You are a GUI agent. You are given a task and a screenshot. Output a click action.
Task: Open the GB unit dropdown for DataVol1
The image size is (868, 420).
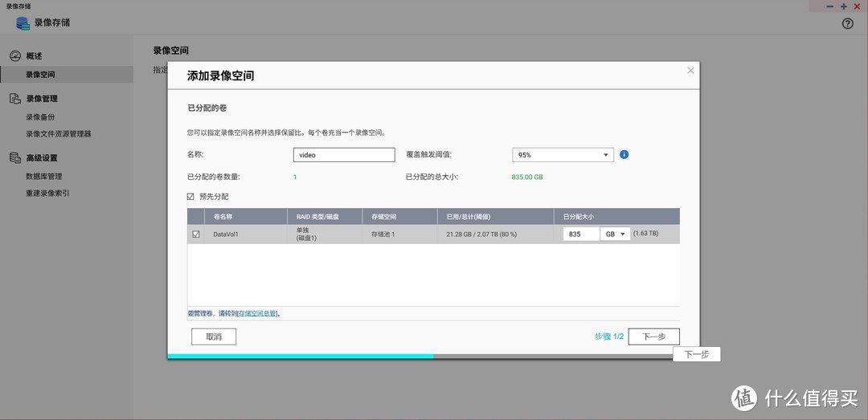click(x=615, y=234)
